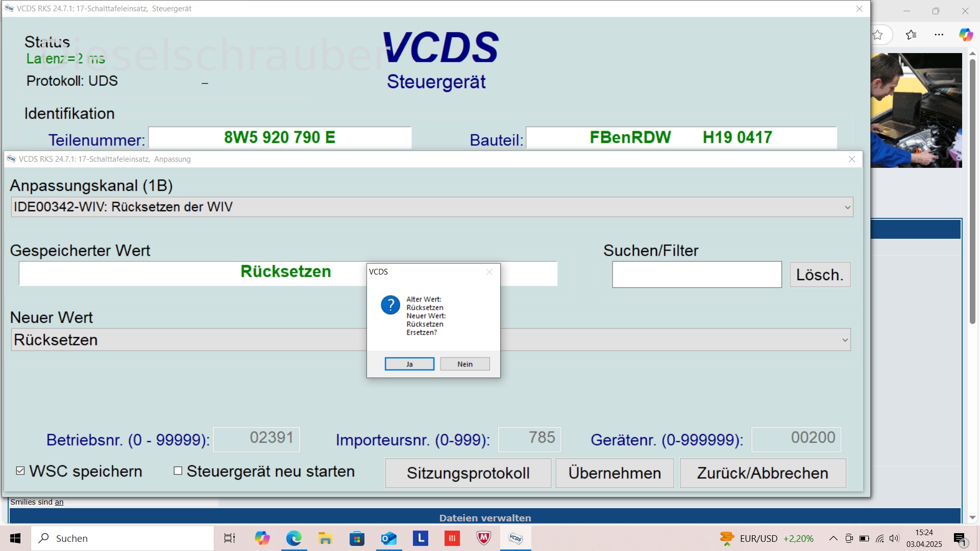The height and width of the screenshot is (551, 980).
Task: Click the Protokoll: UDS status text
Action: click(72, 81)
